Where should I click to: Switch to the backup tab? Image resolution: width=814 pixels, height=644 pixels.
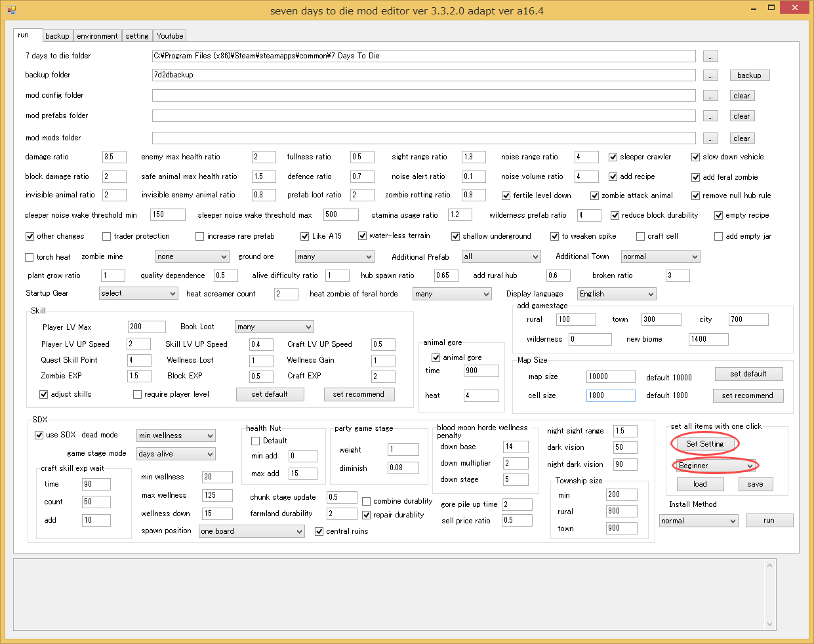coord(57,36)
